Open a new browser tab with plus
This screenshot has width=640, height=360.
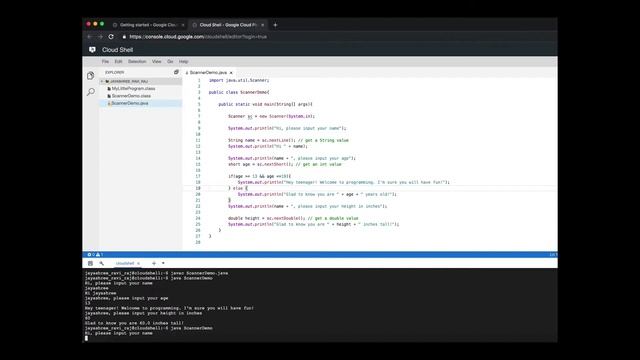point(275,25)
